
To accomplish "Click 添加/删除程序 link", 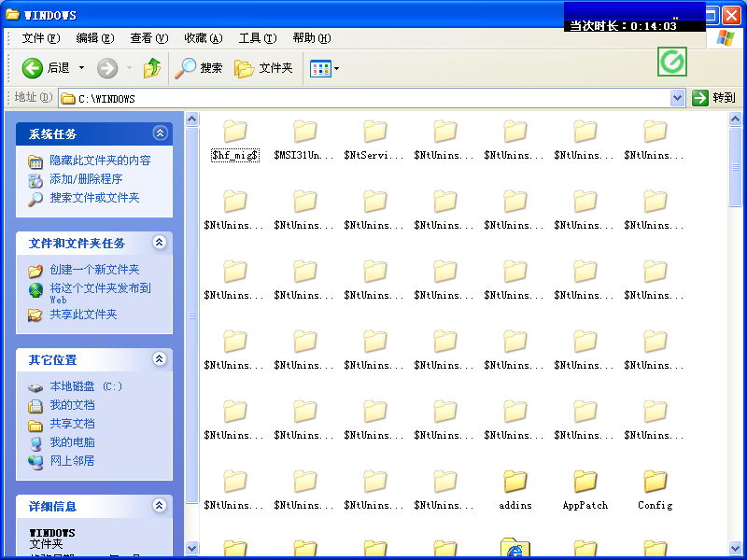I will point(86,179).
